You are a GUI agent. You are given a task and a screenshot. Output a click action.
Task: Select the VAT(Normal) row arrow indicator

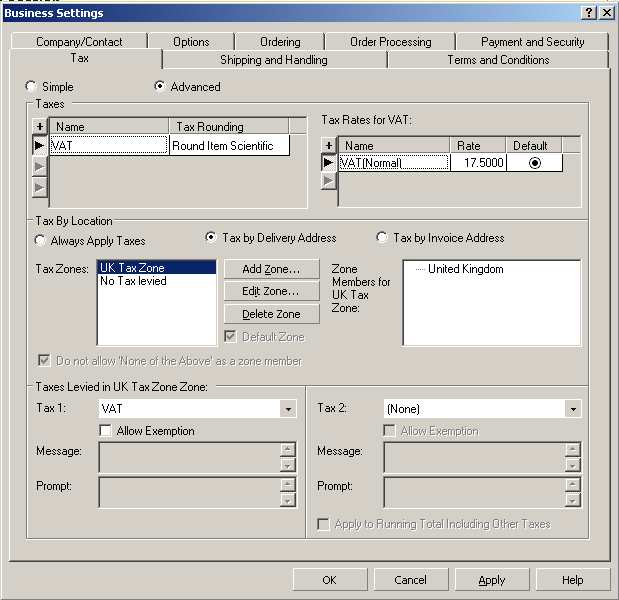tap(328, 163)
